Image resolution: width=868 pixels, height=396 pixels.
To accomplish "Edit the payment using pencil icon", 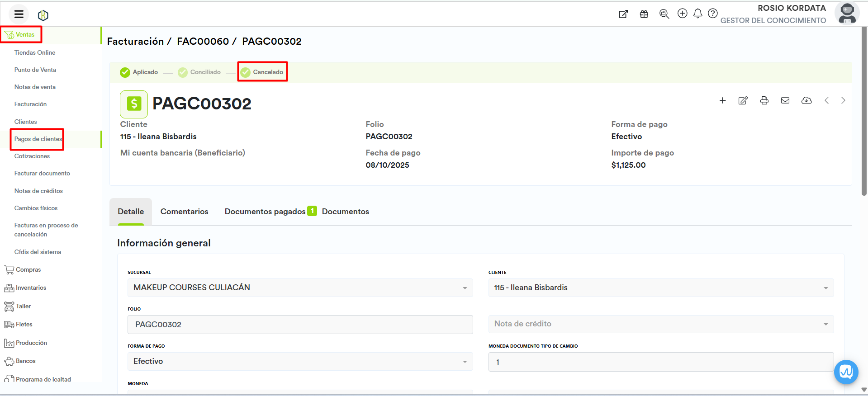I will [743, 100].
